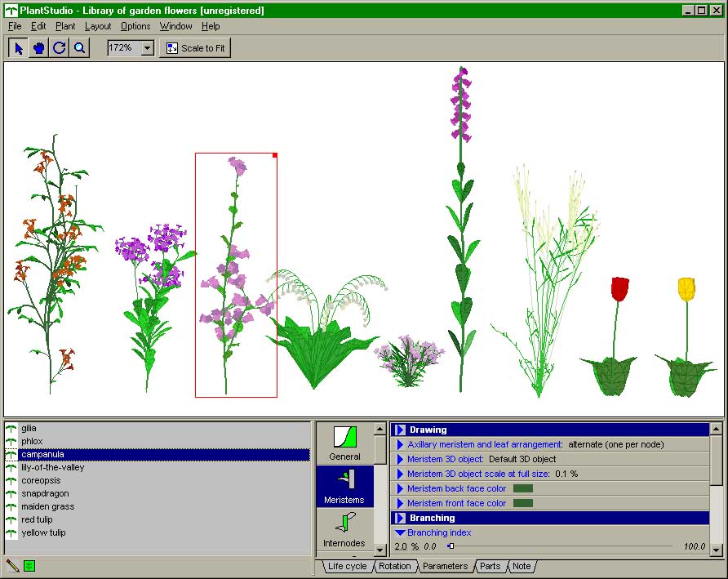Open the zoom percentage dropdown

click(x=148, y=48)
